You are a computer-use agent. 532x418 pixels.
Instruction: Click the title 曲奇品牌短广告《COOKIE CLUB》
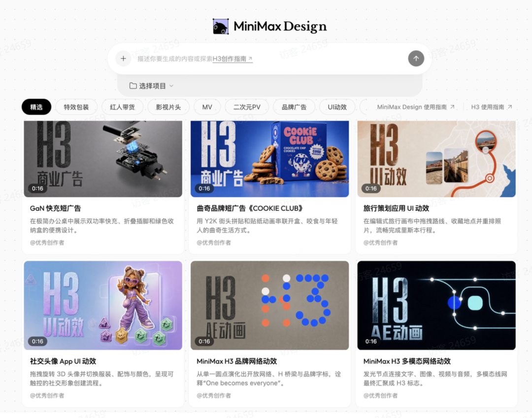pyautogui.click(x=250, y=208)
